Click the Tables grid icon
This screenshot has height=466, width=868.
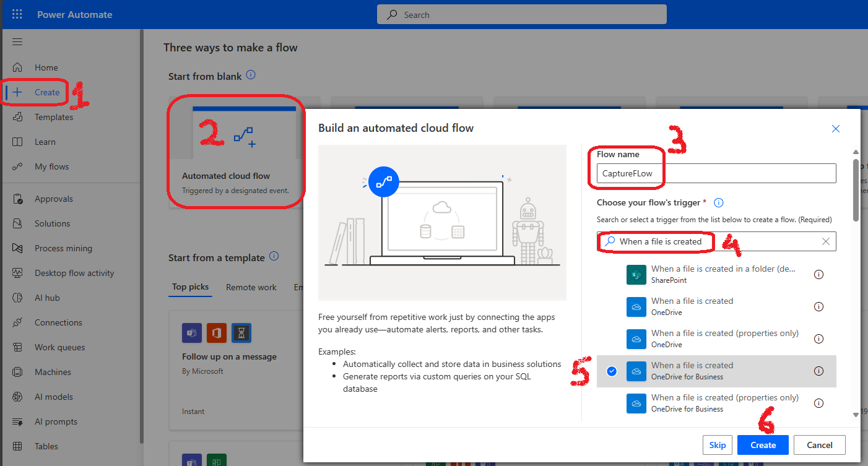click(x=17, y=446)
